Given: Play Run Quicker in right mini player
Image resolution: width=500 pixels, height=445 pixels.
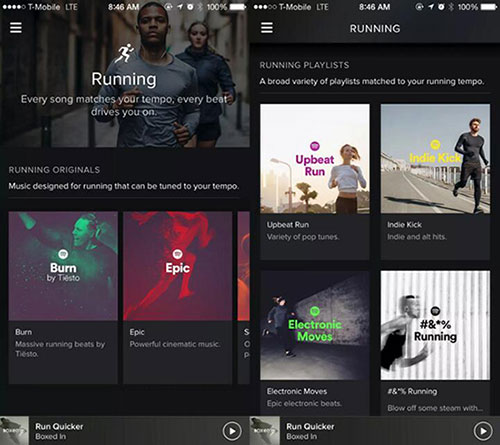Looking at the screenshot, I should pyautogui.click(x=483, y=431).
